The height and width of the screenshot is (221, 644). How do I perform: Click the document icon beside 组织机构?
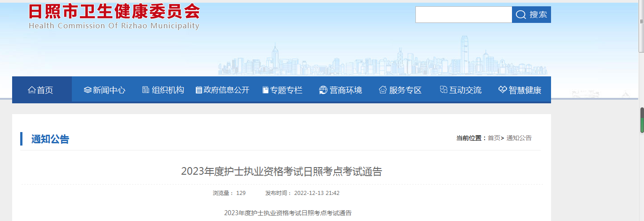[x=146, y=90]
